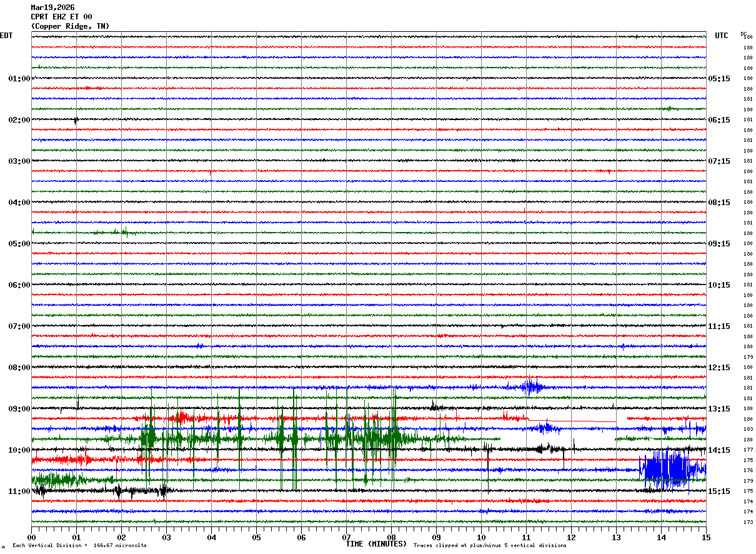Click the 06:15 UTC time label
The width and height of the screenshot is (756, 554).
719,120
